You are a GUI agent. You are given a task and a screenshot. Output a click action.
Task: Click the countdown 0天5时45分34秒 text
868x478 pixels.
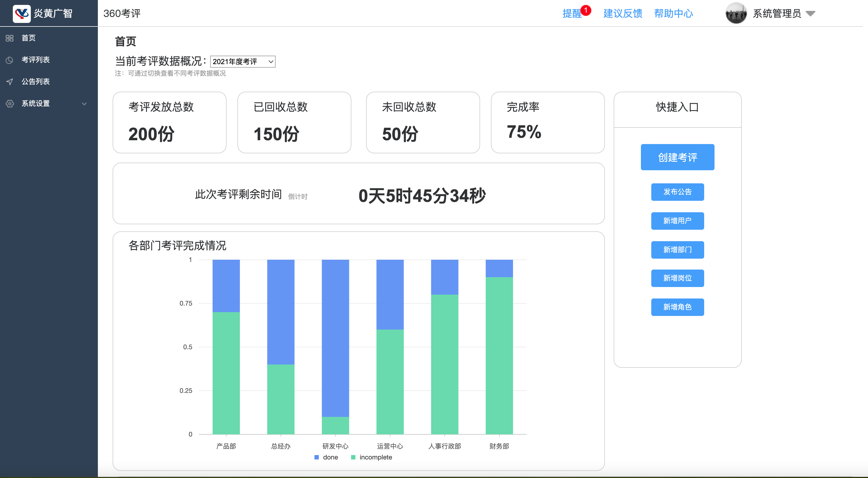pos(422,196)
